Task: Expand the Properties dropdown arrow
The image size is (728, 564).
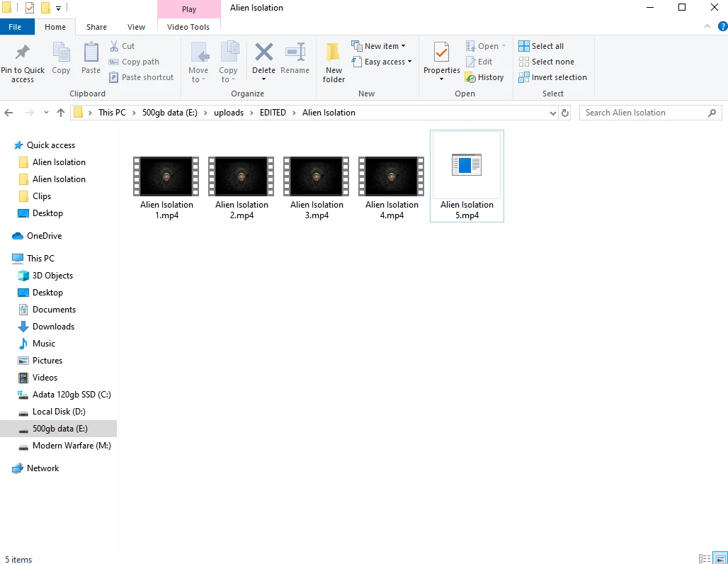Action: pyautogui.click(x=441, y=79)
